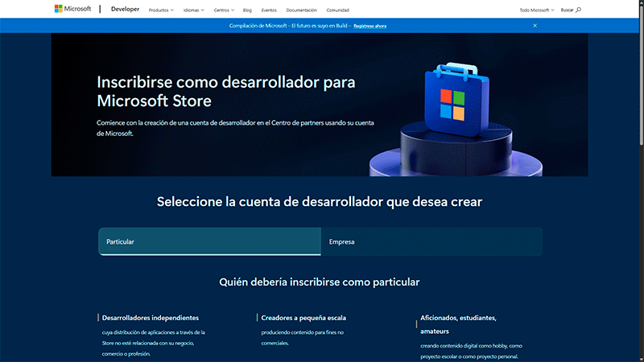The height and width of the screenshot is (362, 644).
Task: Click heading "Creadores a pequeña escala"
Action: (x=303, y=318)
